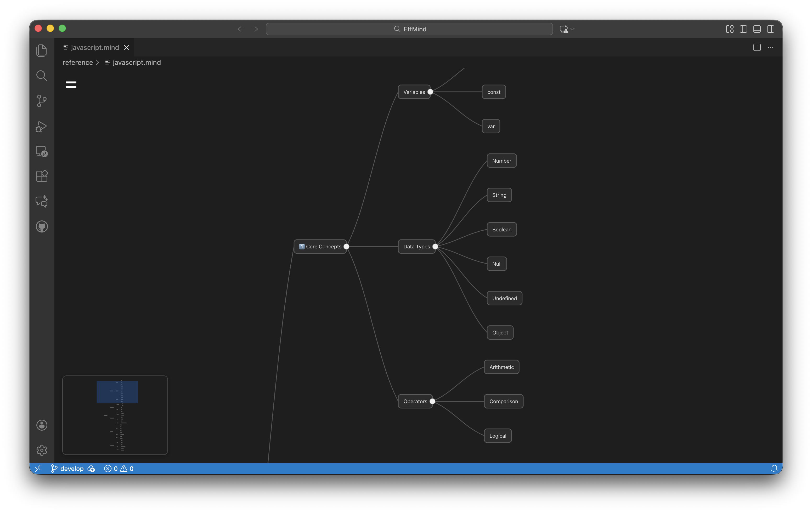Open the hamburger menu on canvas
The image size is (812, 513).
click(x=71, y=85)
